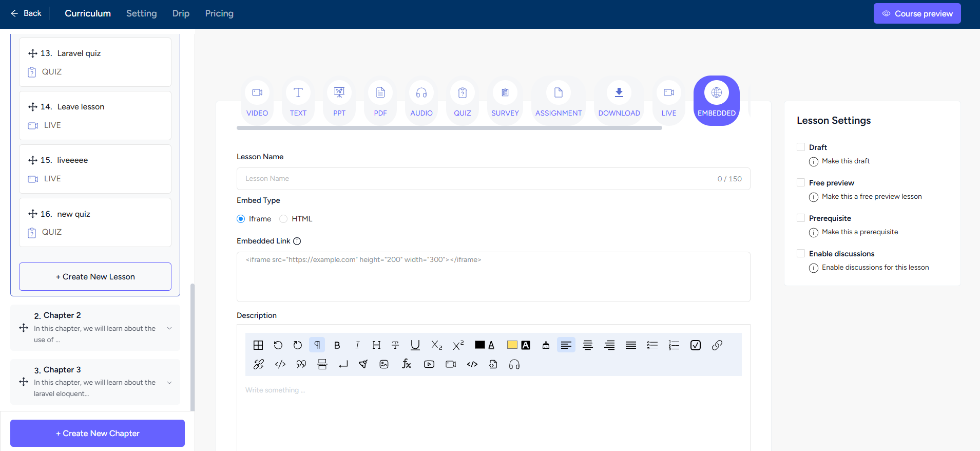
Task: Choose the VIDEO lesson type
Action: pyautogui.click(x=257, y=101)
